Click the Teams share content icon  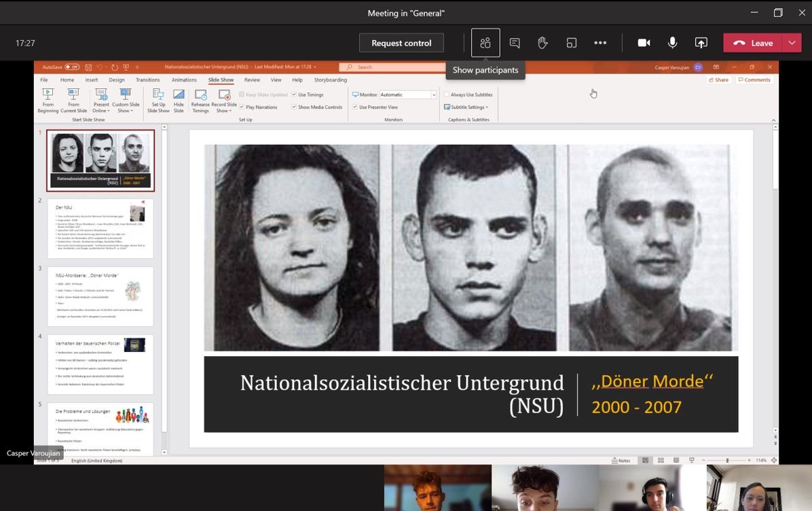(701, 43)
